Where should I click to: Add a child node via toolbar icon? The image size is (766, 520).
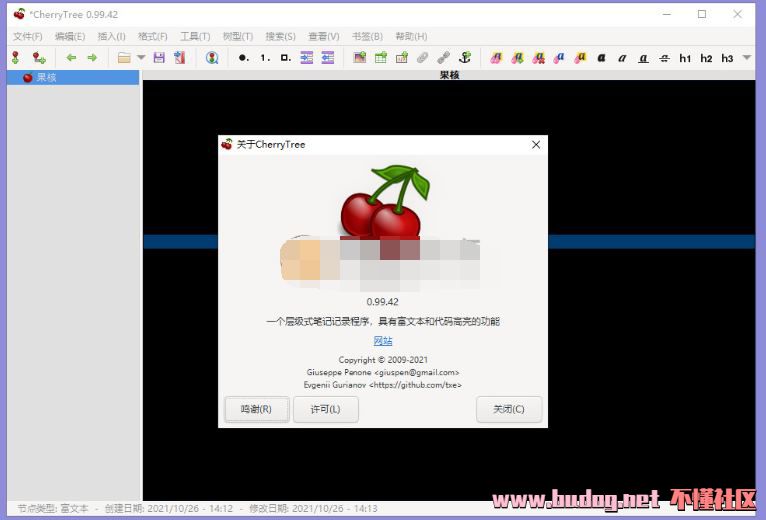(x=39, y=58)
